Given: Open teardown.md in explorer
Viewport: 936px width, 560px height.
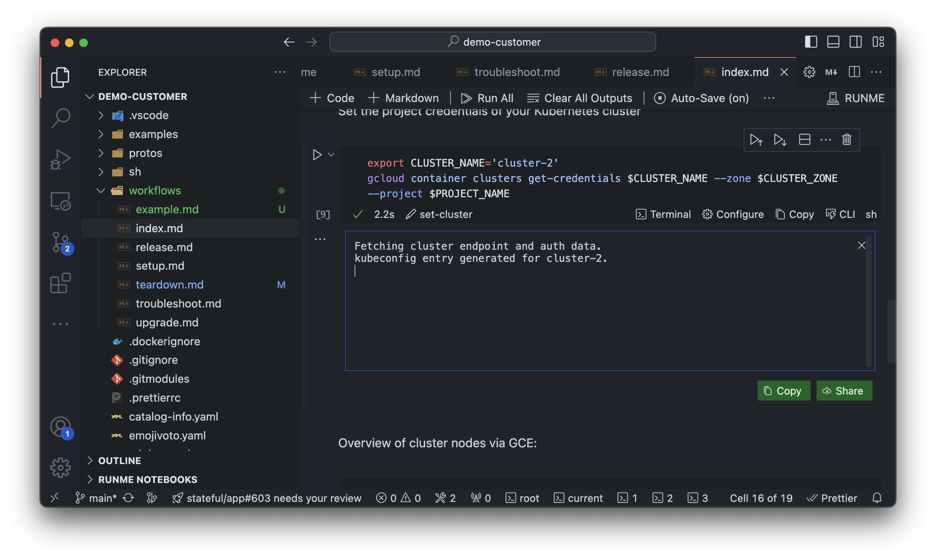Looking at the screenshot, I should point(191,285).
